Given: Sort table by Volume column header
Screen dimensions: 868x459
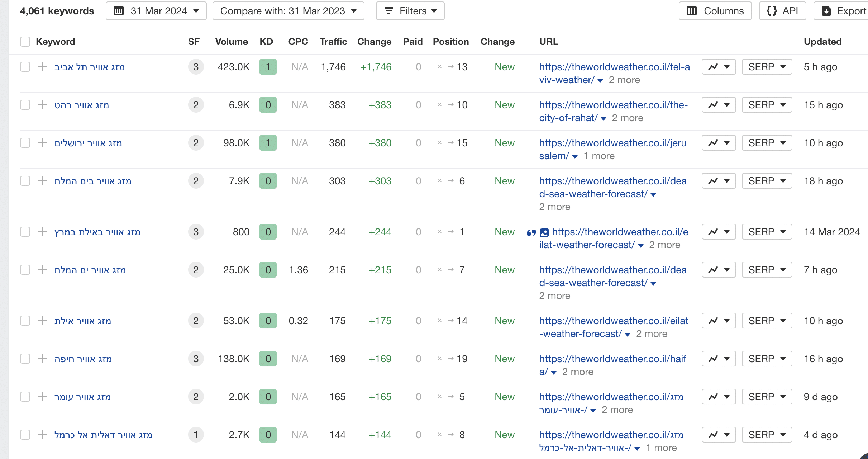Looking at the screenshot, I should 232,42.
